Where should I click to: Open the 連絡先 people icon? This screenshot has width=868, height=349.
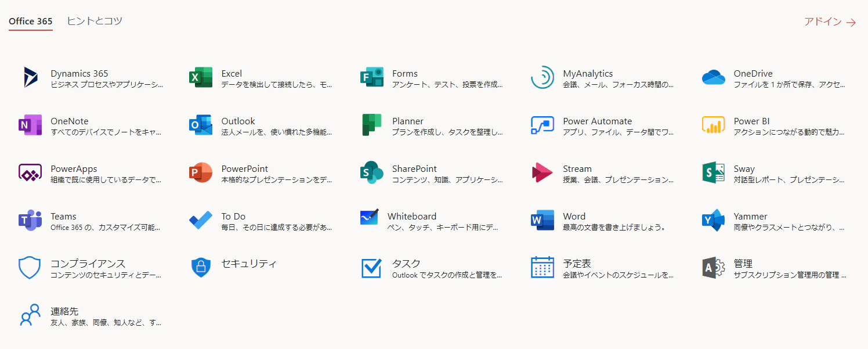pyautogui.click(x=30, y=315)
